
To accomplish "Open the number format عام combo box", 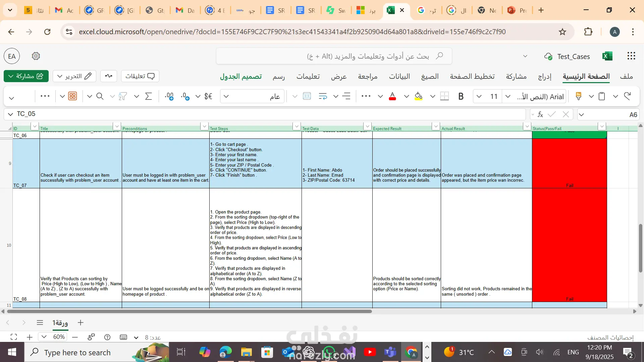I will click(252, 97).
